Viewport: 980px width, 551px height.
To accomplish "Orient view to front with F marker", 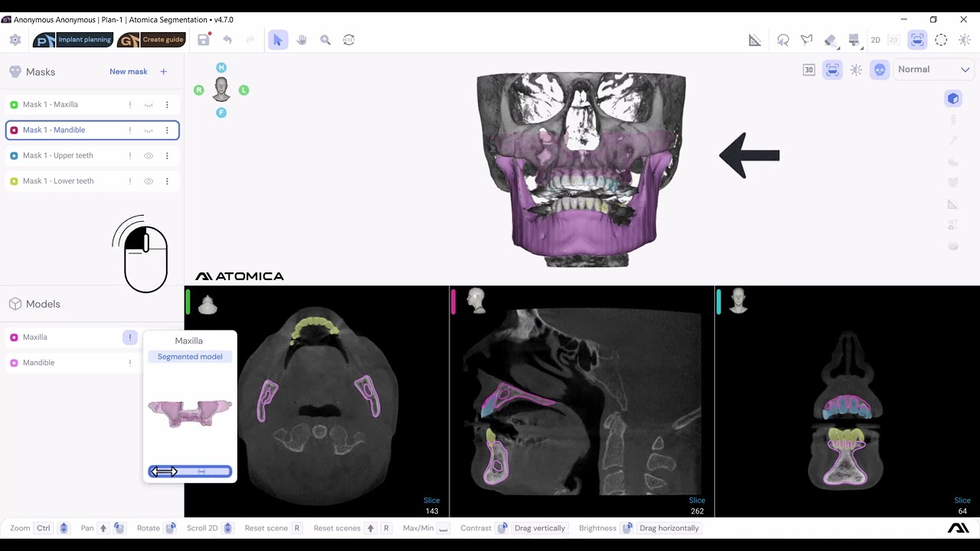I will (221, 112).
